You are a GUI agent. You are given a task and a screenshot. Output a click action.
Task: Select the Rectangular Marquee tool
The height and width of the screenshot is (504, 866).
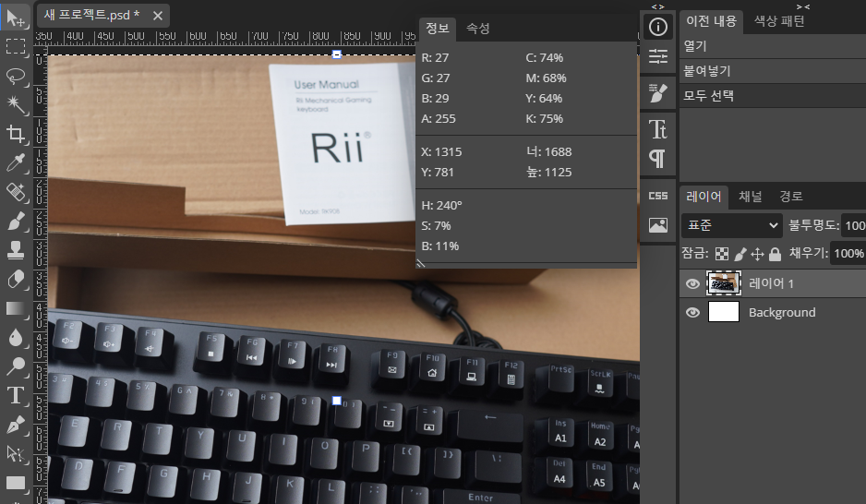16,46
